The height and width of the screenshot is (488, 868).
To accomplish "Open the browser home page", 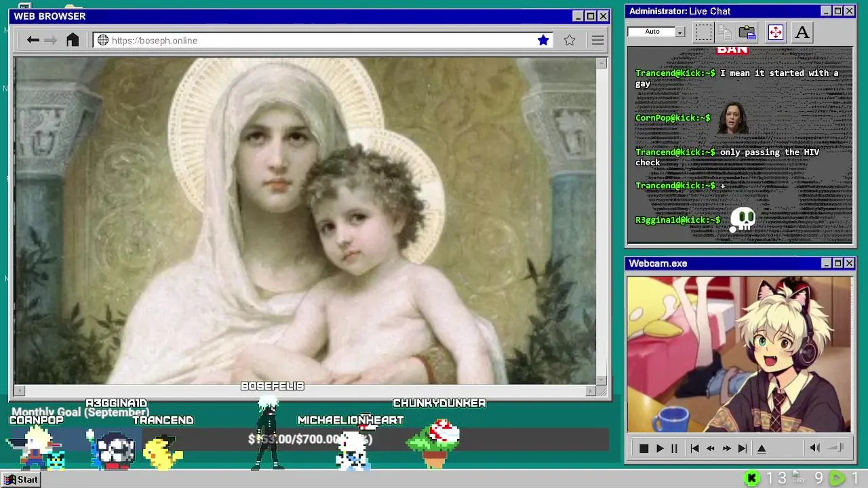I will coord(73,40).
